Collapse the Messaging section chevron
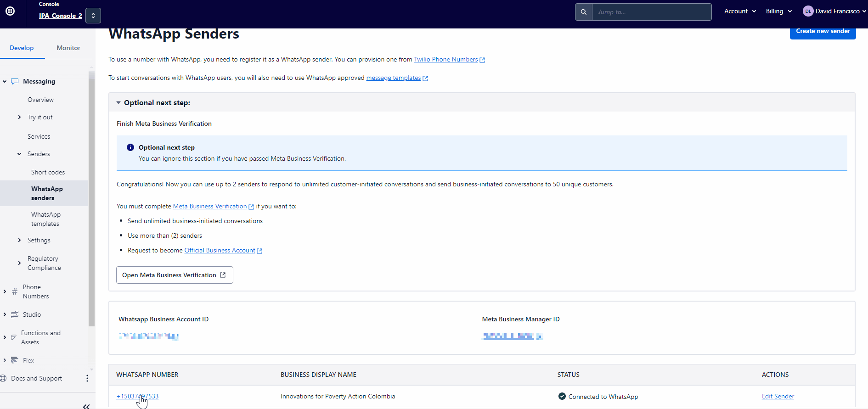This screenshot has height=409, width=868. (x=5, y=81)
